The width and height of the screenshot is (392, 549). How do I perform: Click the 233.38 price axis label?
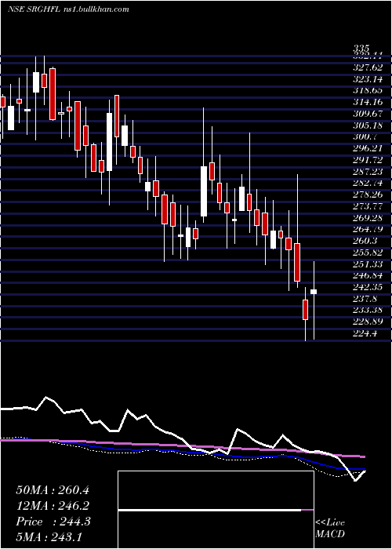click(368, 311)
